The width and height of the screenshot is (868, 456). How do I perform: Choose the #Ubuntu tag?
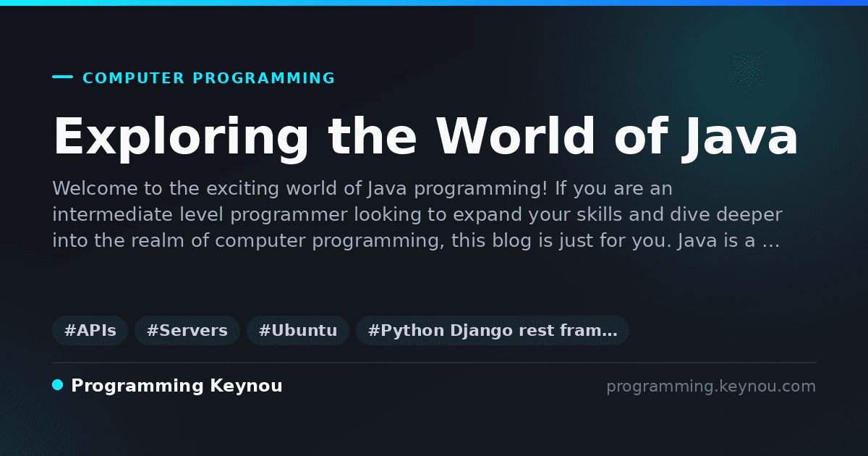[298, 331]
